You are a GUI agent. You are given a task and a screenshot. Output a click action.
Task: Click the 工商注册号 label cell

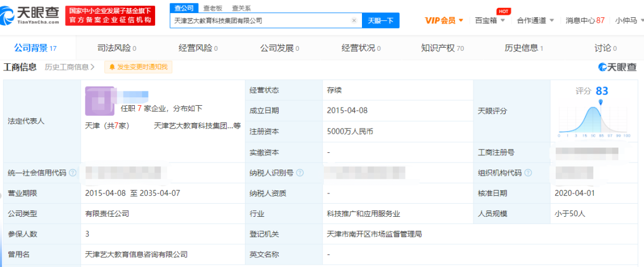click(512, 152)
